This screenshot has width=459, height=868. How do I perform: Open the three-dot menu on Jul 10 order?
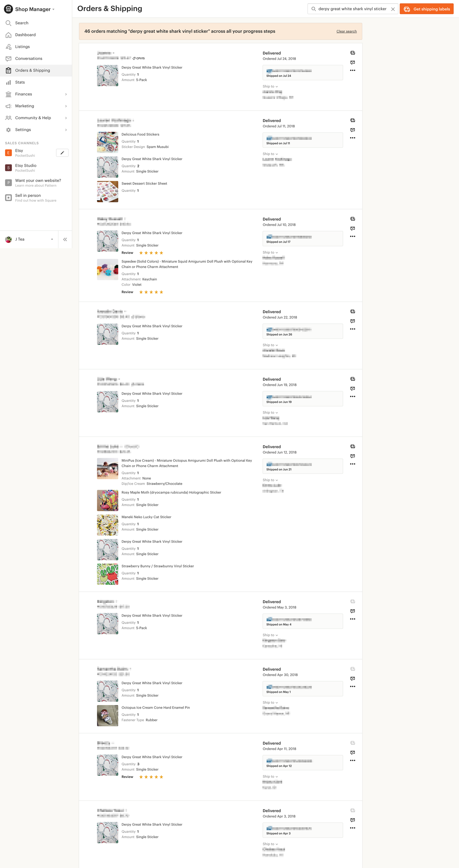tap(352, 237)
